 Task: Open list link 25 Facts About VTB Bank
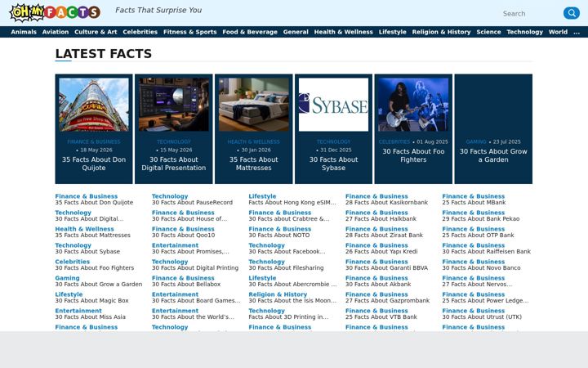381,317
